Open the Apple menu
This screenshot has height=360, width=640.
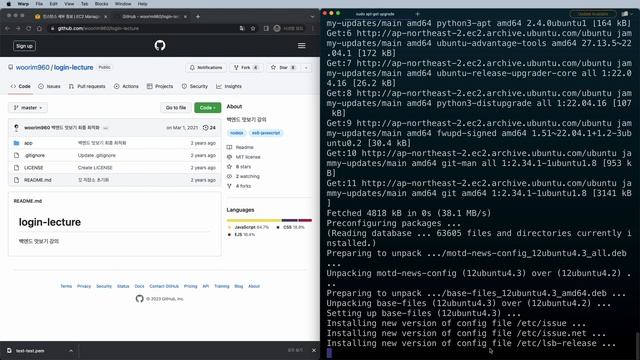point(8,4)
